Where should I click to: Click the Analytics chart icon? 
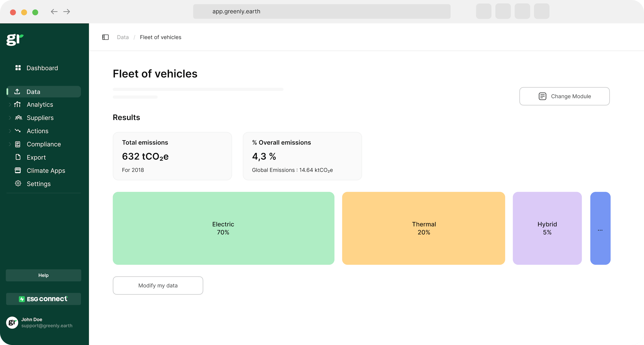click(17, 105)
